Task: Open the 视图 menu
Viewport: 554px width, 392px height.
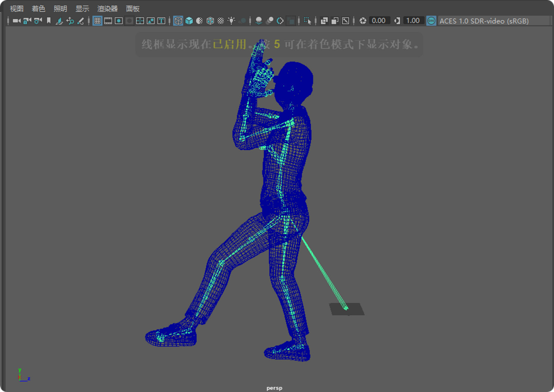Action: [16, 9]
